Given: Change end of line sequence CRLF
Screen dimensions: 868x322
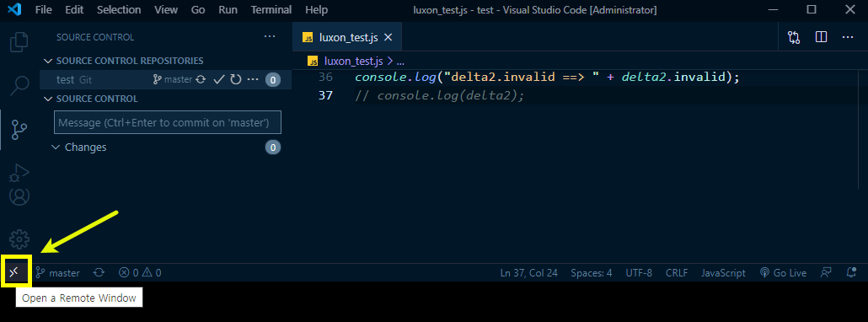Looking at the screenshot, I should 677,273.
